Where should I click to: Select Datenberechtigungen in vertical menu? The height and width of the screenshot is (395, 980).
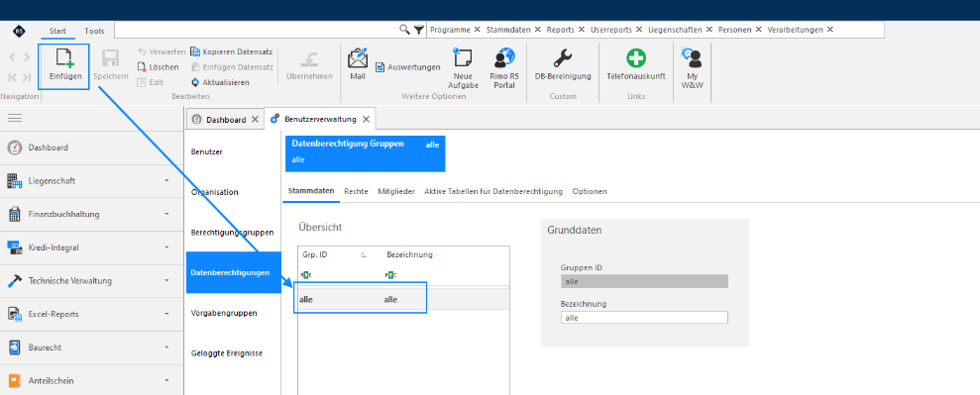coord(233,272)
